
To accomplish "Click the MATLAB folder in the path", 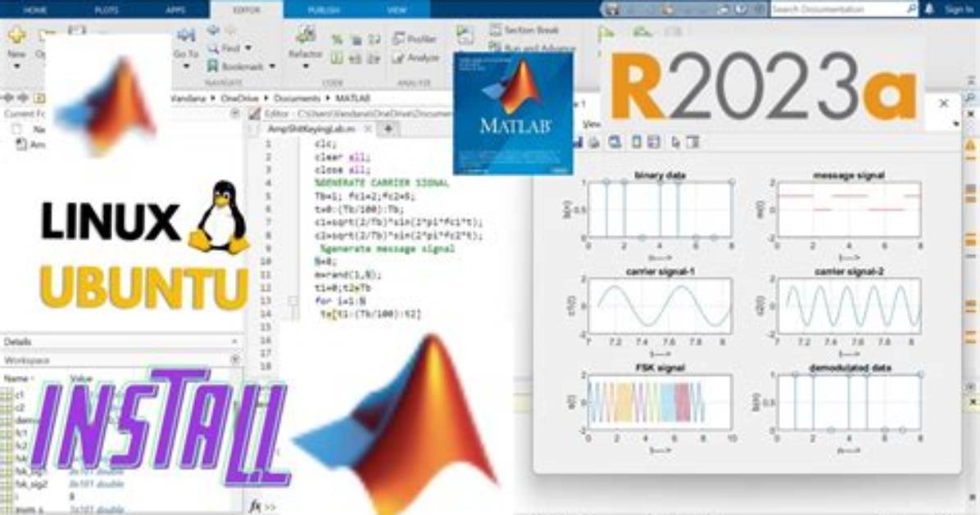I will (353, 98).
